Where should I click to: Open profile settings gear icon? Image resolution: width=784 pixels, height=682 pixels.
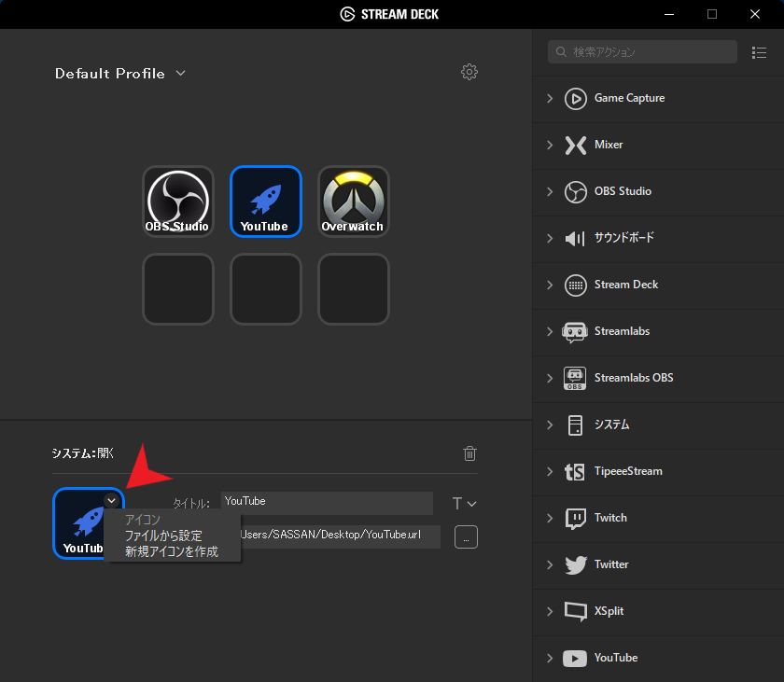[x=469, y=73]
